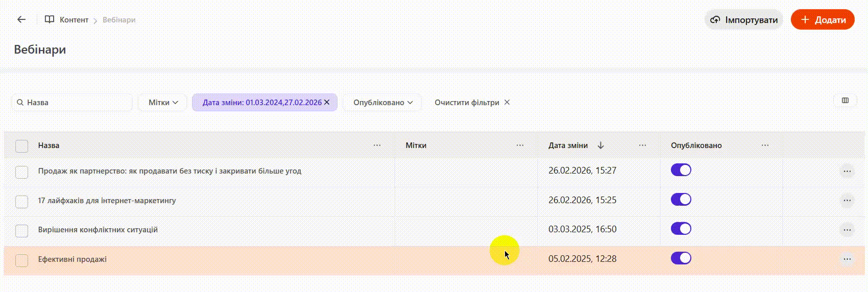The height and width of the screenshot is (292, 868).
Task: Check the Вирішення конфліктних ситуацій row
Action: [21, 230]
